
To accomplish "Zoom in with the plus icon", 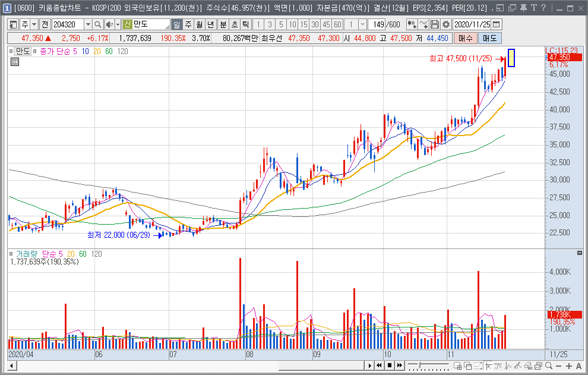I will click(569, 365).
